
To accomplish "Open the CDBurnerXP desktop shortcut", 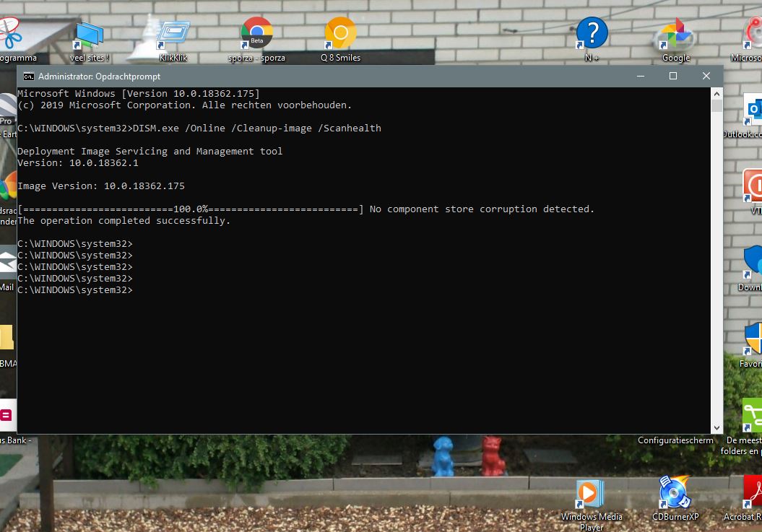I will [x=675, y=494].
